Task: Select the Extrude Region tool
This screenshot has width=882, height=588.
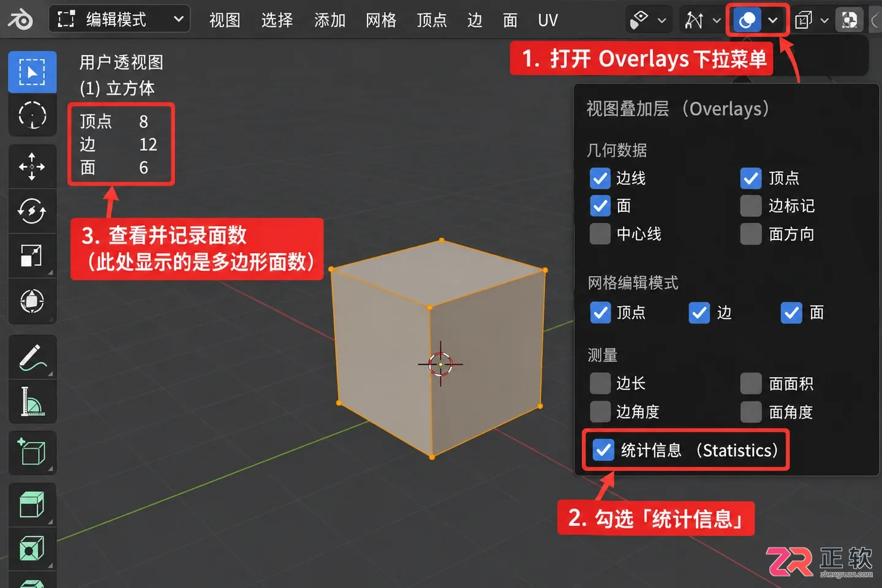Action: [32, 505]
